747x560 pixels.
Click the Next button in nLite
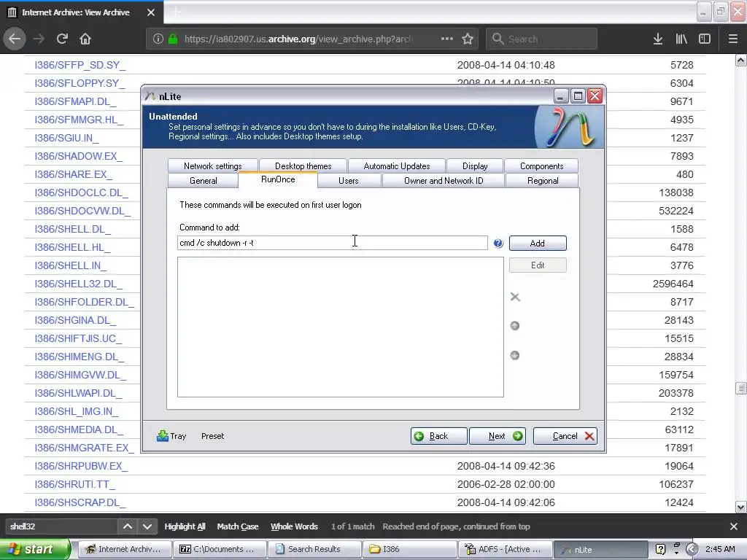pyautogui.click(x=498, y=436)
